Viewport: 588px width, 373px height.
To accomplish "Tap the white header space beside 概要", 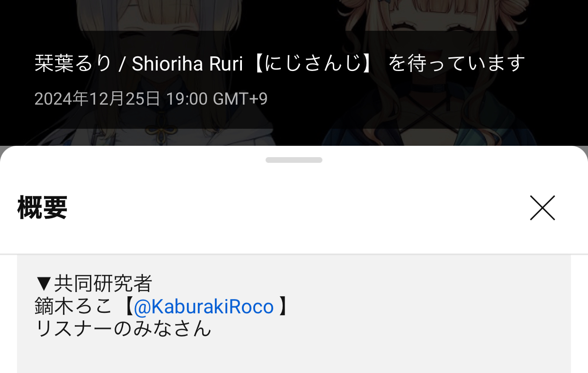I will (298, 208).
